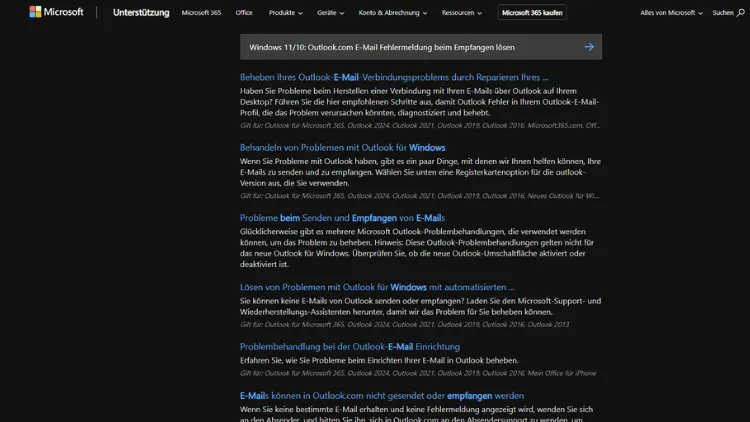The width and height of the screenshot is (750, 422).
Task: Click the search magnifier icon
Action: (740, 13)
